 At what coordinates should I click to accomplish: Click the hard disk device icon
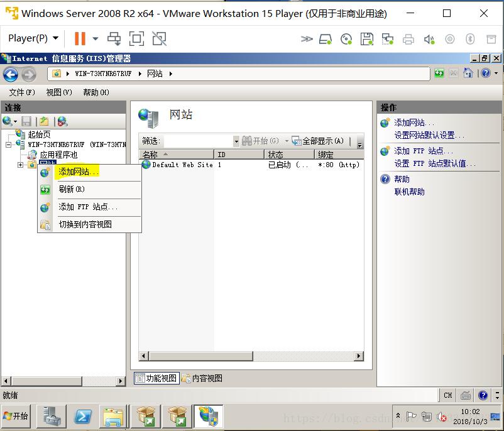326,39
